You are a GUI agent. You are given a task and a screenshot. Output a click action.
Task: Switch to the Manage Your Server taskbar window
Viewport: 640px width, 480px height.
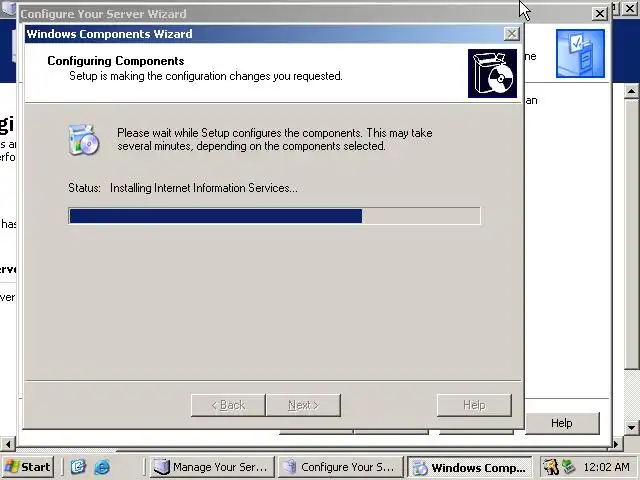click(x=212, y=467)
